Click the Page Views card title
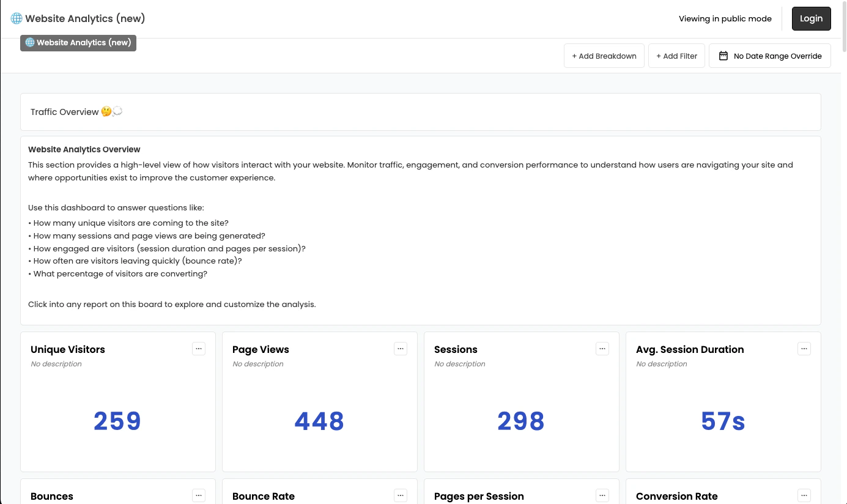Viewport: 847px width, 504px height. (261, 349)
